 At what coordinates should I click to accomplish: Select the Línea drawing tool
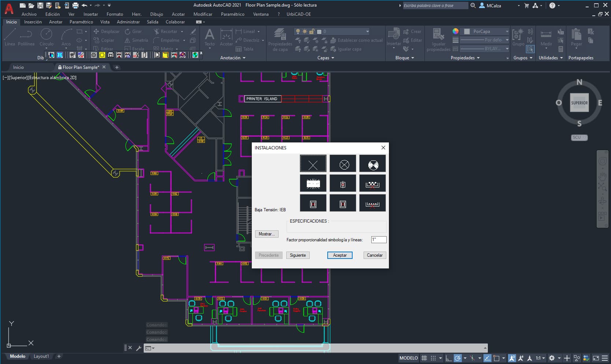(x=10, y=37)
